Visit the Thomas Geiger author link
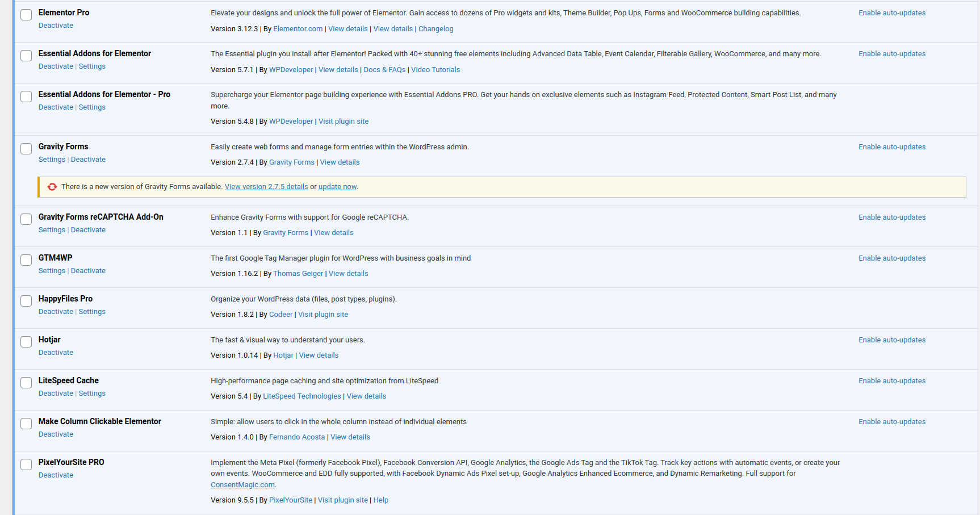The image size is (980, 515). [298, 274]
